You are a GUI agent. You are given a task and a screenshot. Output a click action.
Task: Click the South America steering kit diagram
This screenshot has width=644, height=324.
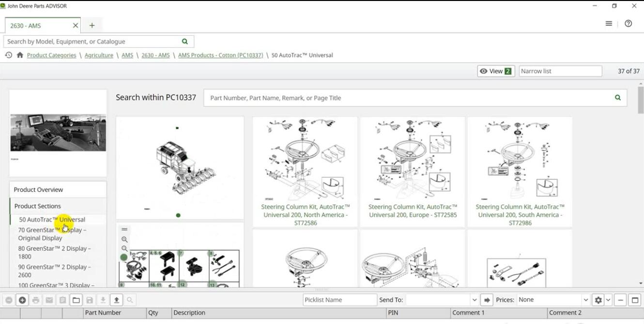pos(520,159)
